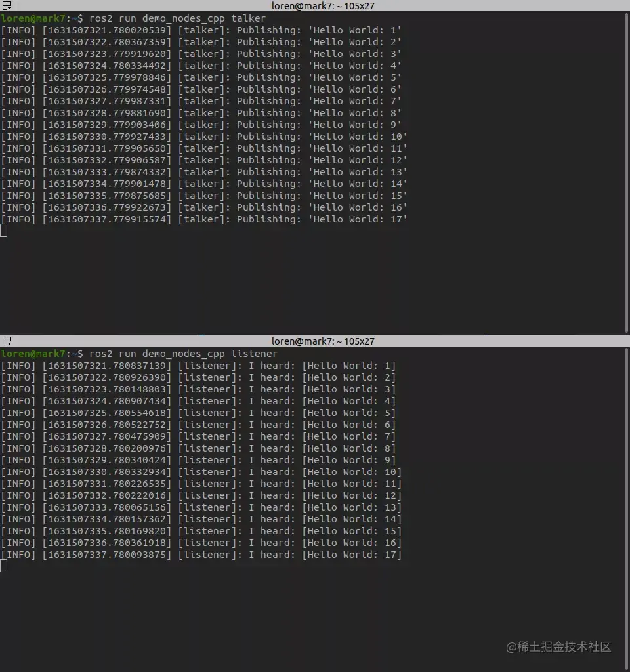Viewport: 630px width, 672px height.
Task: Click the listener line '[Hello World: 10]'
Action: (x=201, y=472)
